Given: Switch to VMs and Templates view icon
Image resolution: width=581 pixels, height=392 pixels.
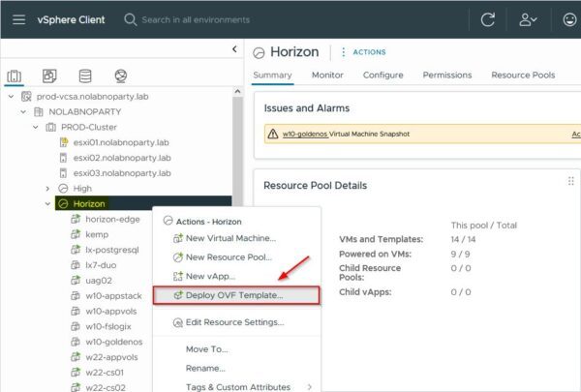Looking at the screenshot, I should [x=49, y=75].
